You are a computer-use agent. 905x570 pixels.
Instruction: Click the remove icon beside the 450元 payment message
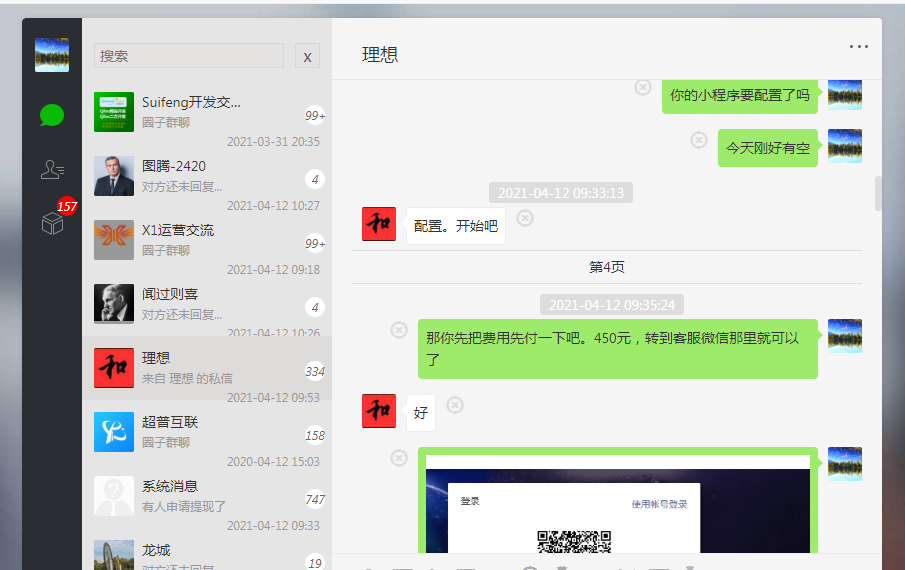click(399, 330)
